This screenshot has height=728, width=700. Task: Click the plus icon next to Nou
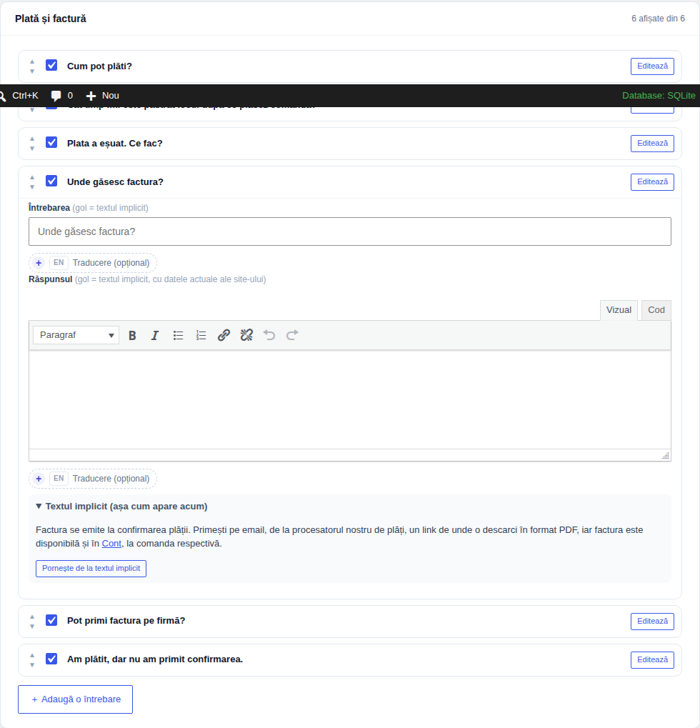[x=91, y=96]
